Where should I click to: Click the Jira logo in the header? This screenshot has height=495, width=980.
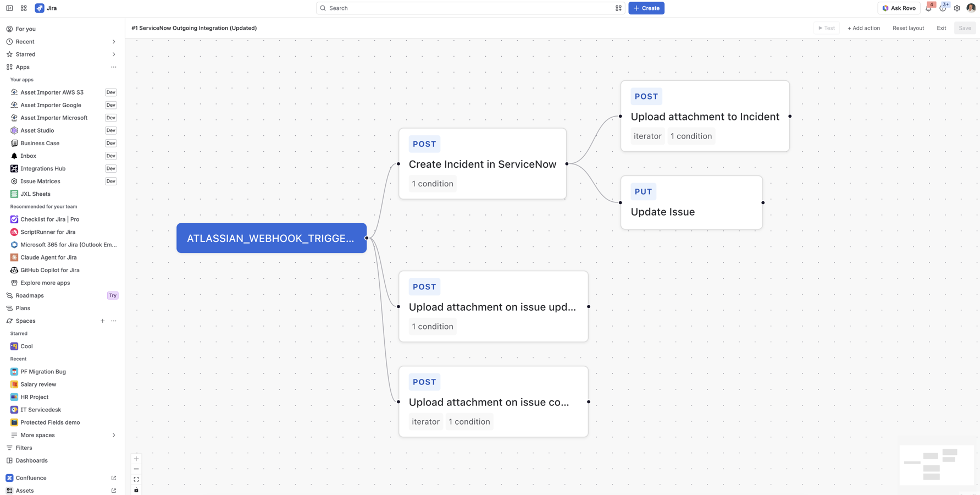coord(46,8)
